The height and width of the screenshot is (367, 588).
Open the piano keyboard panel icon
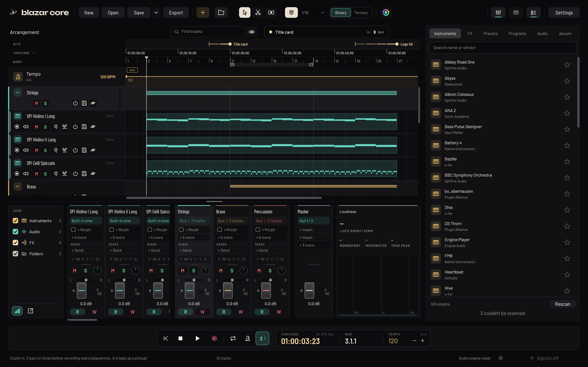516,13
